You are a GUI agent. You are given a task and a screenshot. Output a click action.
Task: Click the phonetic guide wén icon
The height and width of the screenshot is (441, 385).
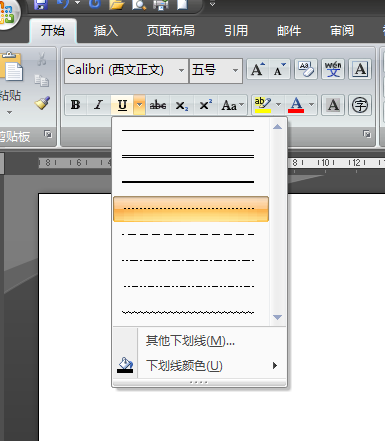click(x=333, y=69)
